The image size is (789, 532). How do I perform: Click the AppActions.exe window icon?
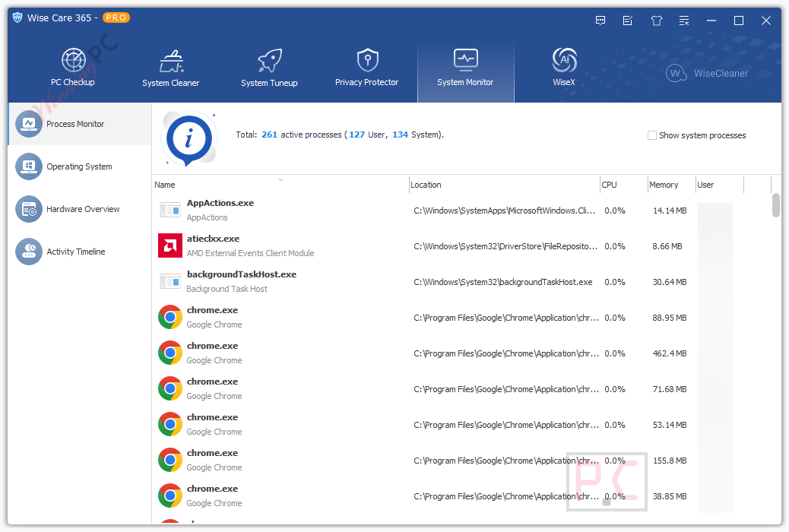coord(170,210)
